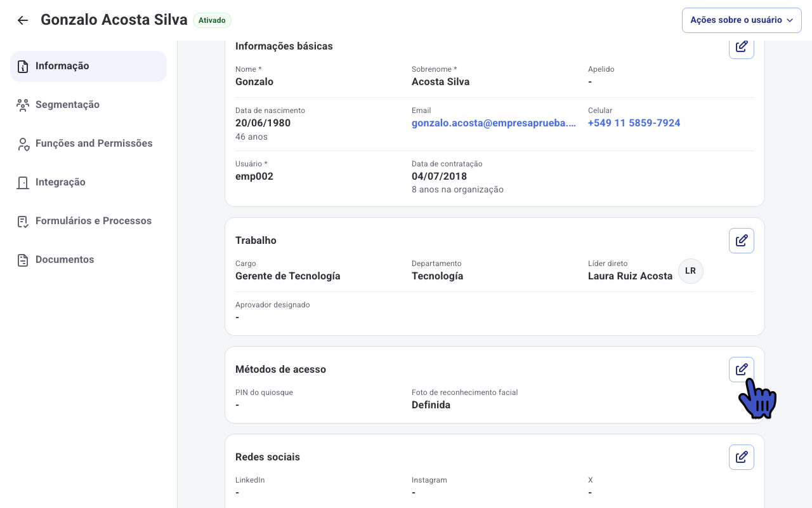Click the LR avatar of Laura Ruiz Acosta
The image size is (812, 508).
pyautogui.click(x=691, y=271)
